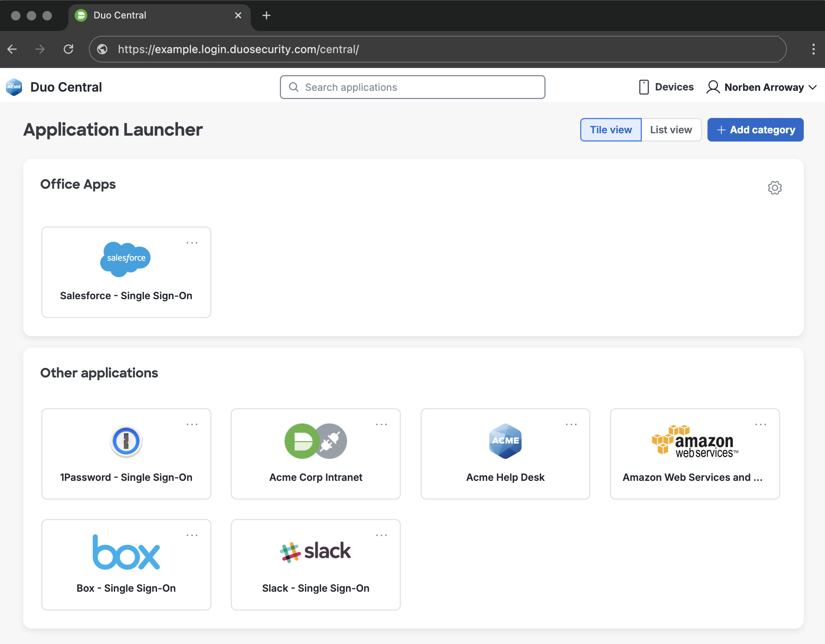Open options menu on the Salesforce tile
Screen dimensions: 825x644
coord(192,243)
